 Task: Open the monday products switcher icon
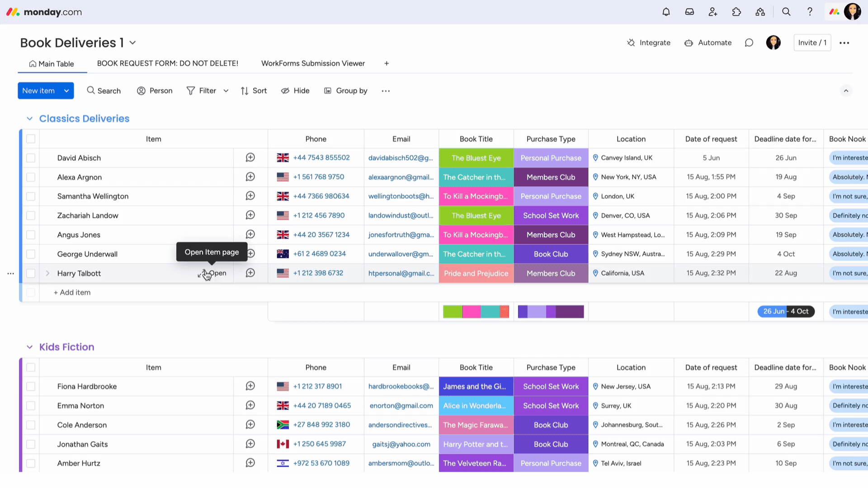[x=834, y=12]
